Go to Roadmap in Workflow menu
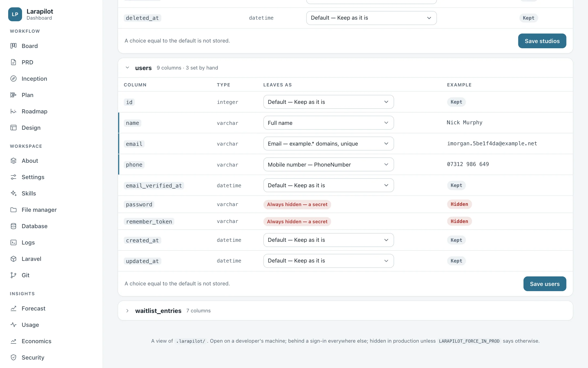This screenshot has width=588, height=368. tap(35, 111)
